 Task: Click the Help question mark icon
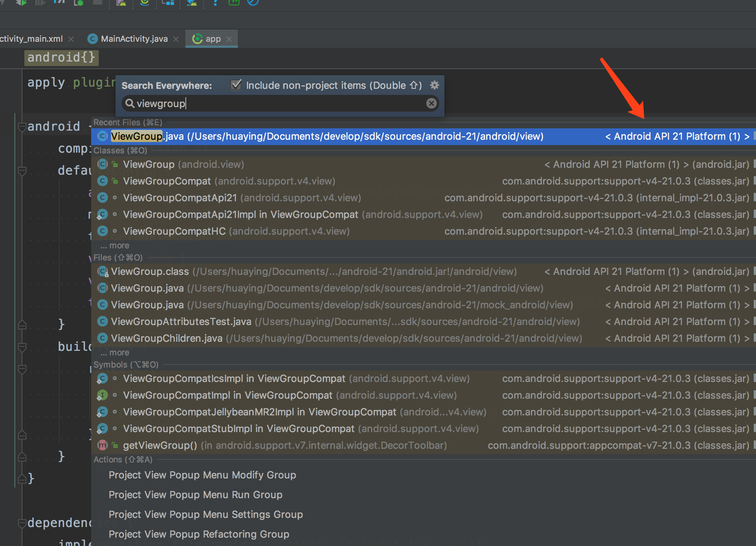pyautogui.click(x=215, y=2)
